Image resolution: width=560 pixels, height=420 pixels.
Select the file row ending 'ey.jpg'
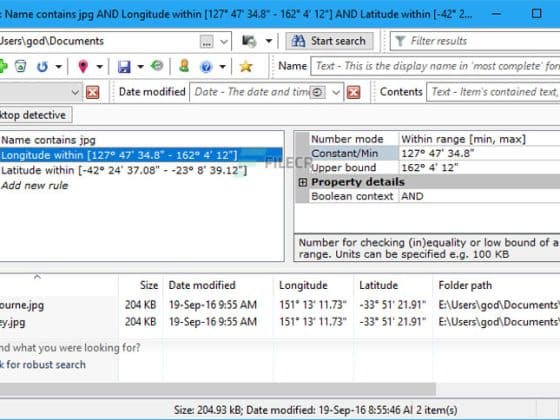pos(280,322)
